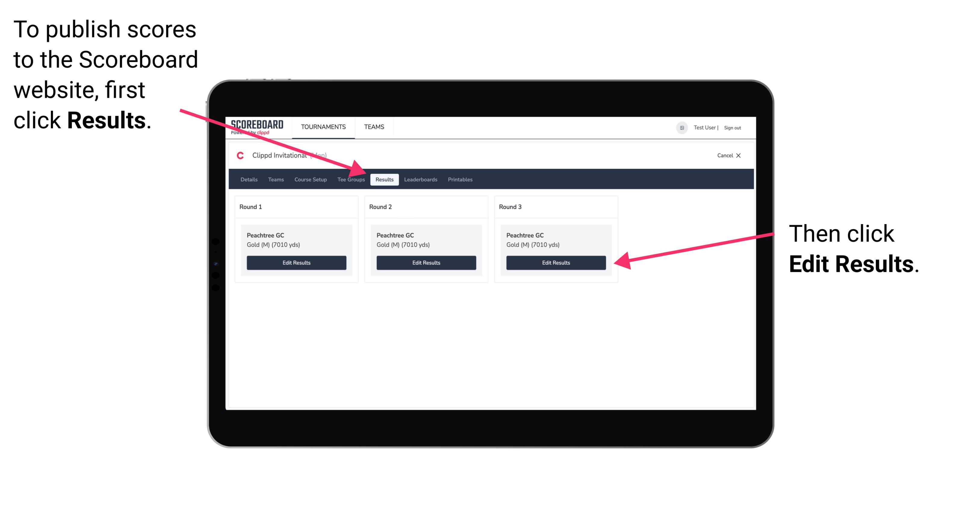980x527 pixels.
Task: Click the Course Setup tab
Action: tap(309, 180)
